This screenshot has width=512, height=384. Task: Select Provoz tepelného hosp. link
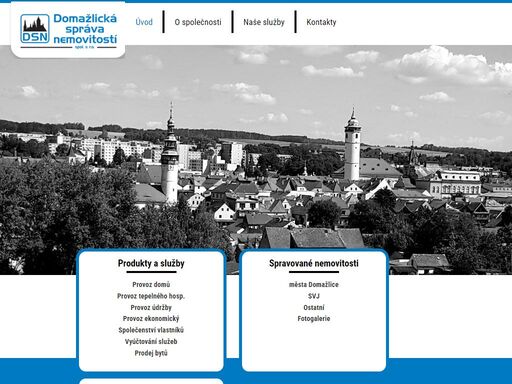pyautogui.click(x=151, y=296)
